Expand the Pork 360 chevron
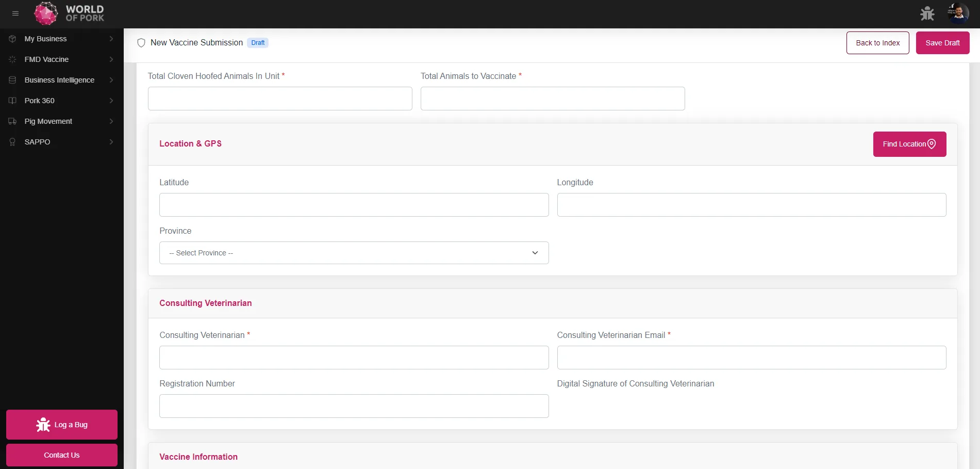 [111, 101]
